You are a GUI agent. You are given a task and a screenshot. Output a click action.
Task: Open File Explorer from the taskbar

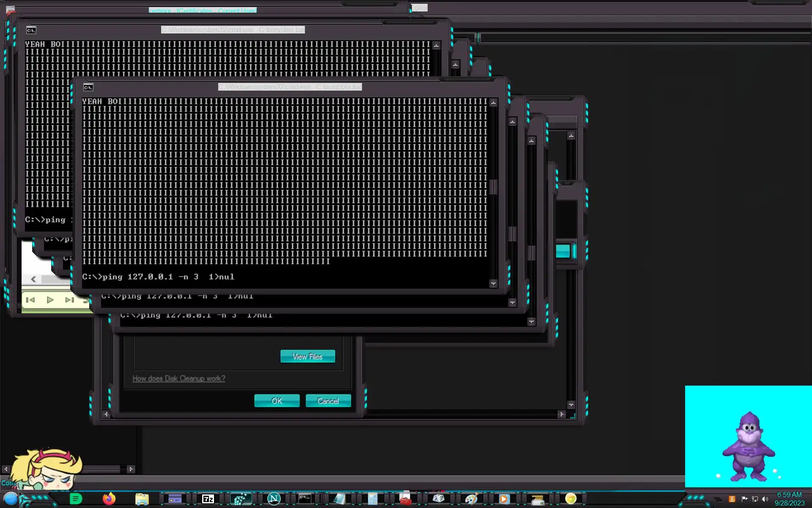142,499
